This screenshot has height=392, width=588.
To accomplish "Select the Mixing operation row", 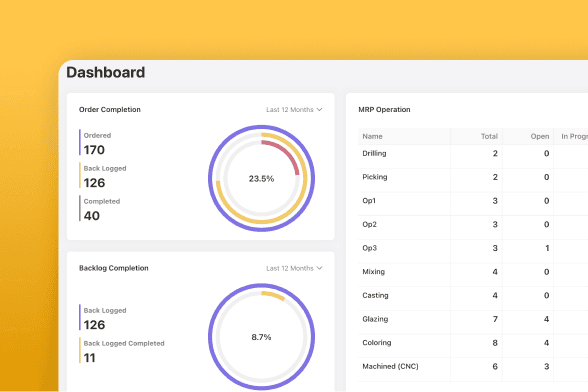I will tap(473, 272).
